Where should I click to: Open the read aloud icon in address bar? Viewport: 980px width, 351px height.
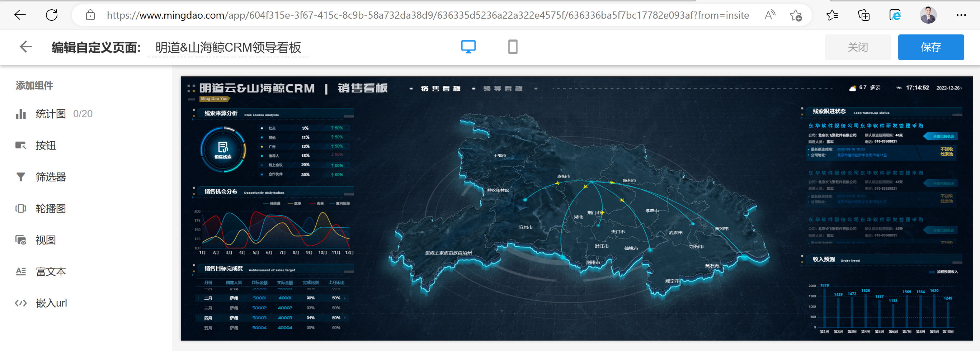pyautogui.click(x=770, y=15)
